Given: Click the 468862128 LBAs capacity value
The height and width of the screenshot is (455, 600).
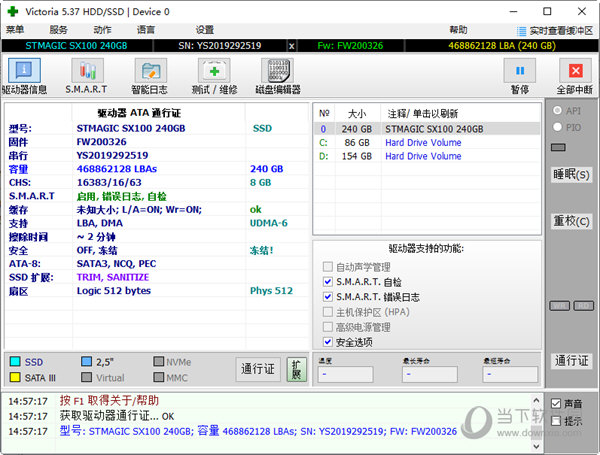Looking at the screenshot, I should tap(117, 169).
